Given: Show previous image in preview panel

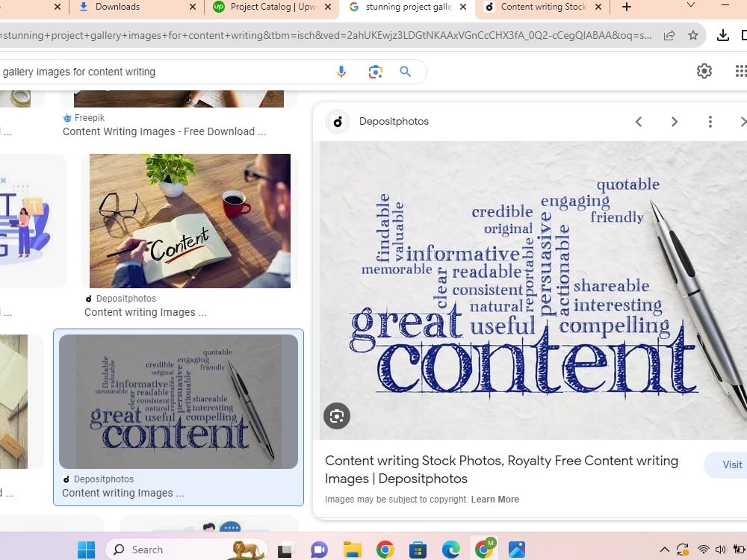Looking at the screenshot, I should click(x=639, y=122).
